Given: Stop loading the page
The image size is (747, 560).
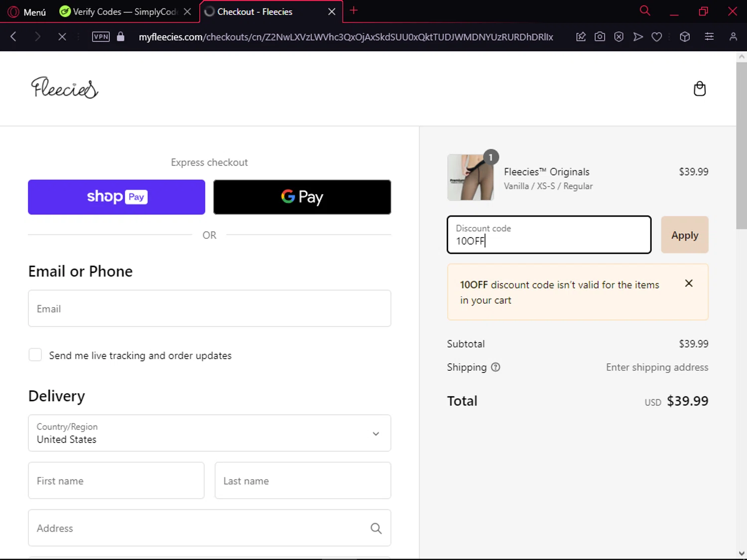Looking at the screenshot, I should [62, 36].
